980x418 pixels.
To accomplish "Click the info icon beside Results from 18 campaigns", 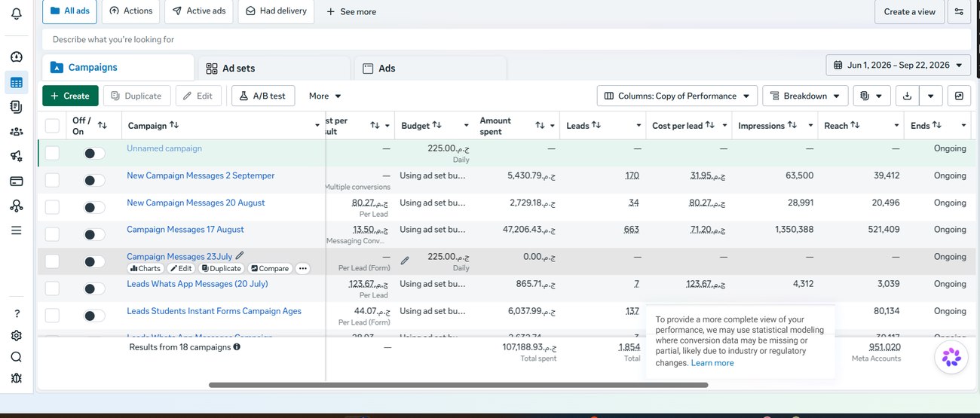I will coord(237,347).
